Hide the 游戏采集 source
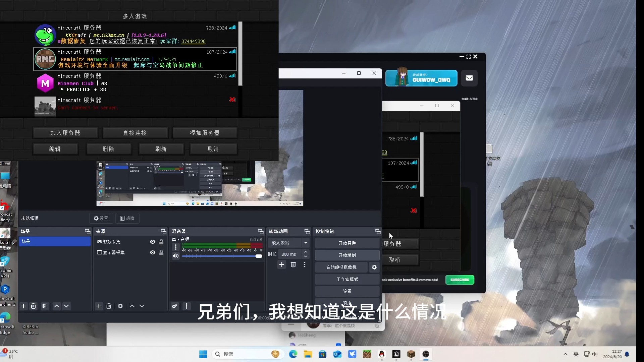 (153, 242)
